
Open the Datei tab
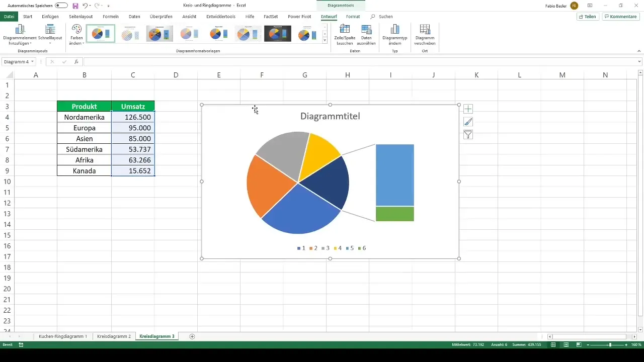pyautogui.click(x=9, y=17)
